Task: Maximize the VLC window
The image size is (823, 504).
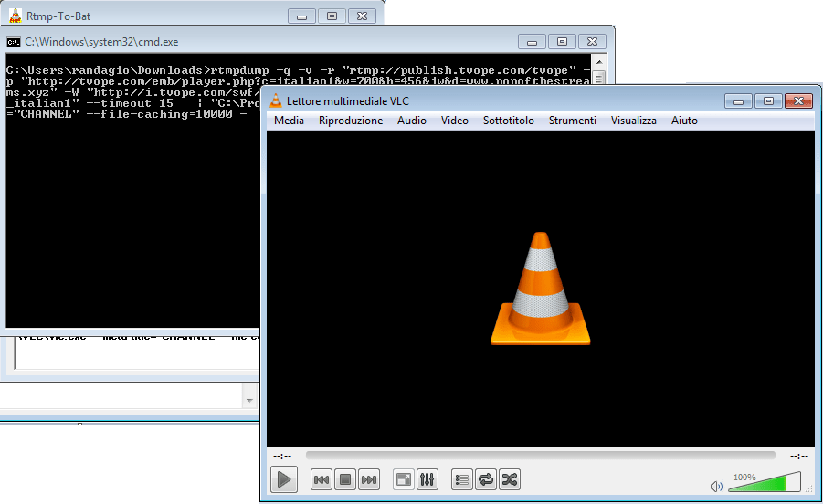Action: tap(768, 100)
